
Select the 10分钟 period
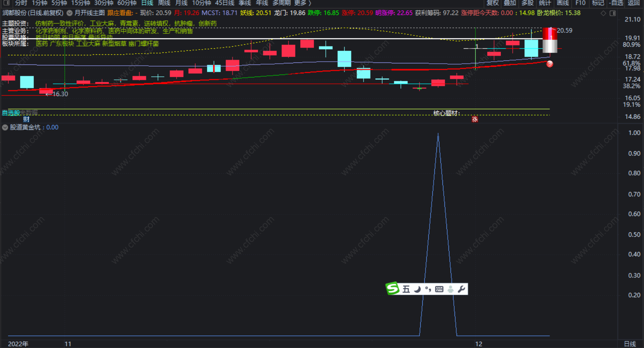coord(202,3)
